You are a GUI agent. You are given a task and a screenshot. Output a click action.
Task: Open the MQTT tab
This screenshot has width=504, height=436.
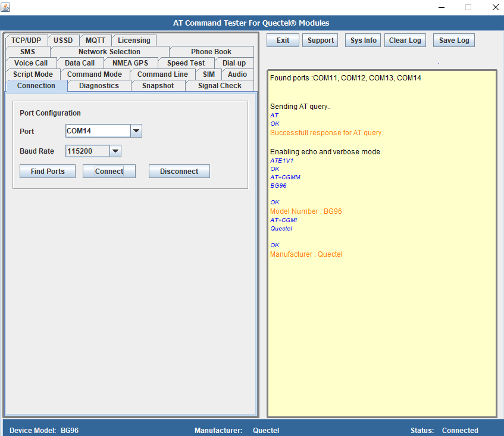coord(95,41)
